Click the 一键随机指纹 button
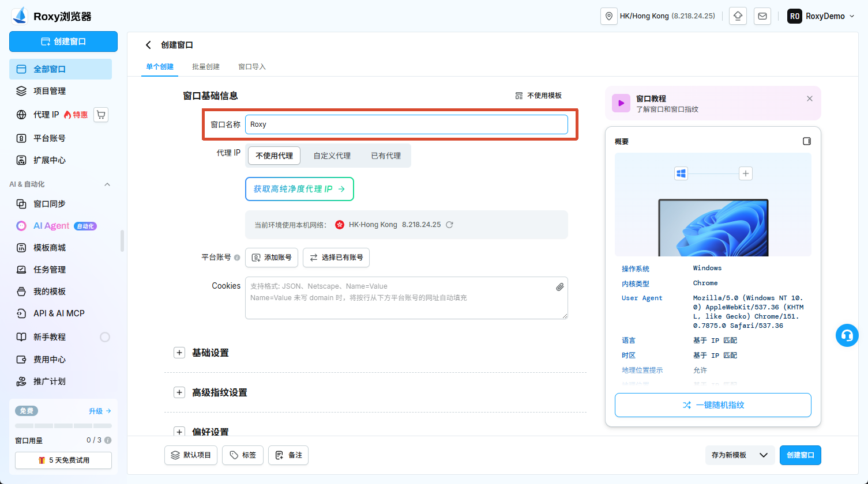 coord(713,405)
